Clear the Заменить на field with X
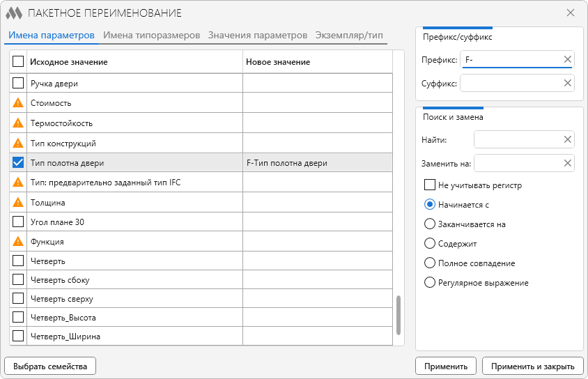The image size is (588, 379). pyautogui.click(x=567, y=164)
